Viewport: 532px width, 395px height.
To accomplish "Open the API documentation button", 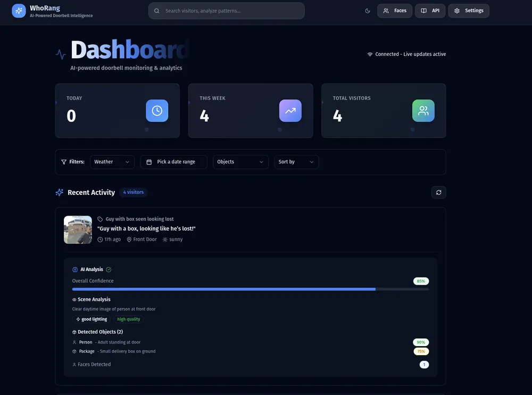I will point(430,11).
